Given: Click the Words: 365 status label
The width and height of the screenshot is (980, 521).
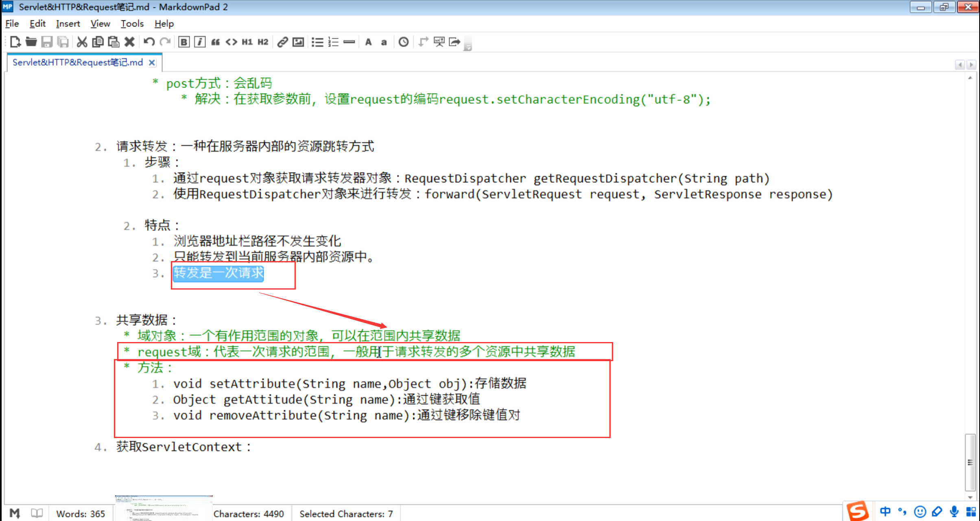Looking at the screenshot, I should (x=81, y=514).
